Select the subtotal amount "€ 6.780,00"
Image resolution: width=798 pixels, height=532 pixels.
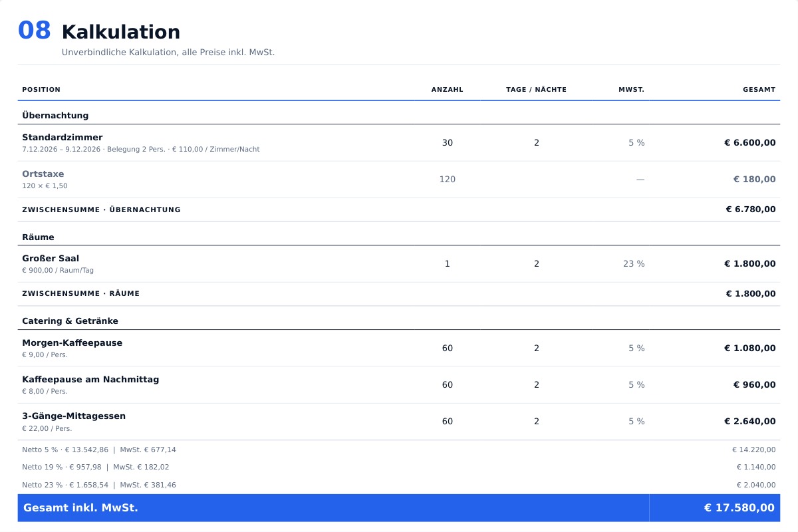click(x=751, y=209)
